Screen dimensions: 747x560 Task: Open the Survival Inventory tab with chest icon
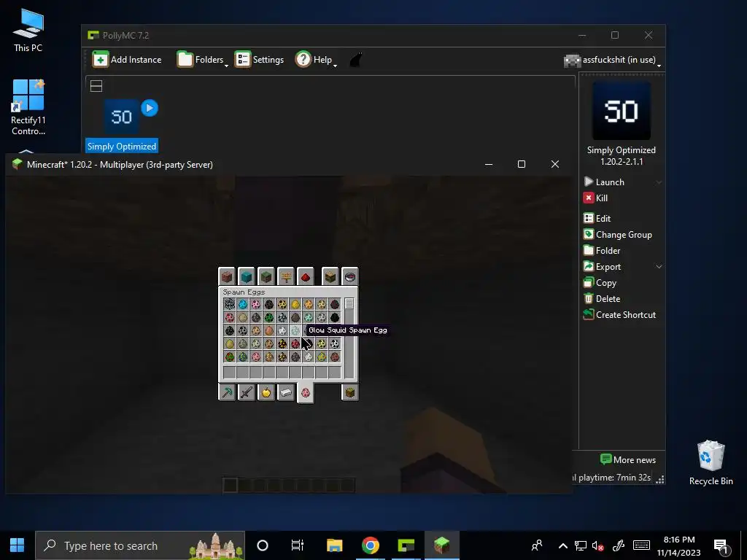[349, 392]
